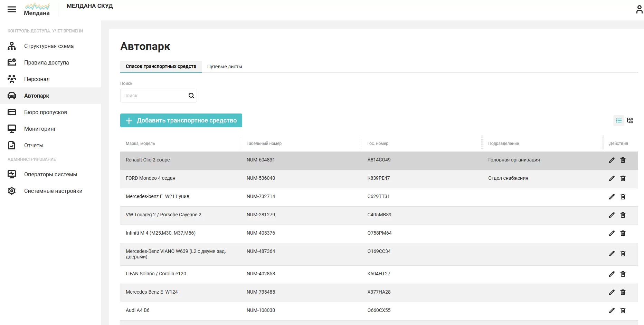This screenshot has width=644, height=325.
Task: Delete the Mercedes-Benz VIANO W639 row
Action: 623,254
